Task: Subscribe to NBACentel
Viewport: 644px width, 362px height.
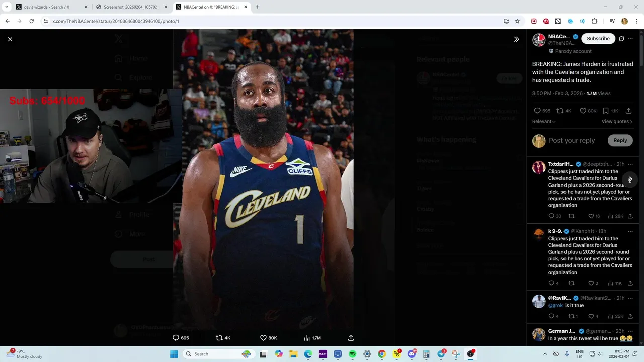Action: (598, 39)
